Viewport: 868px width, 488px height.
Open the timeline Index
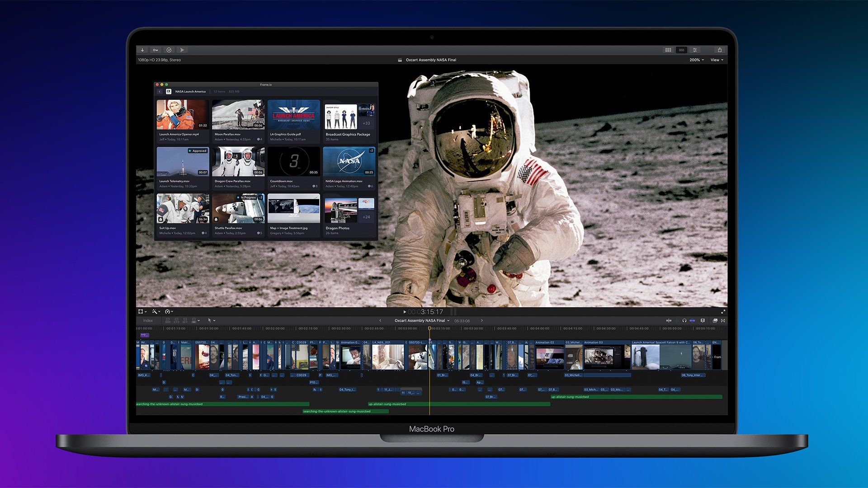[x=148, y=321]
